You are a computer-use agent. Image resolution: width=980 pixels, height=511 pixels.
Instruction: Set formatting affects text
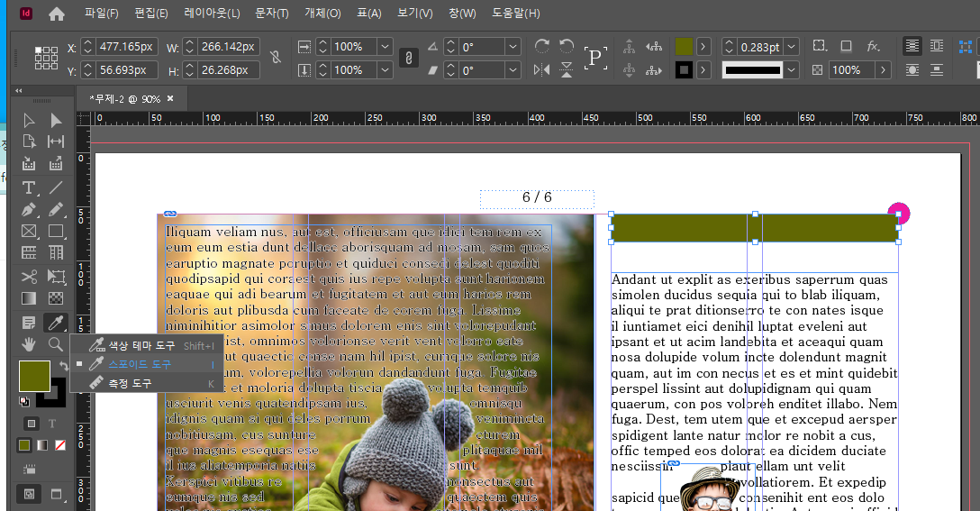pyautogui.click(x=52, y=424)
